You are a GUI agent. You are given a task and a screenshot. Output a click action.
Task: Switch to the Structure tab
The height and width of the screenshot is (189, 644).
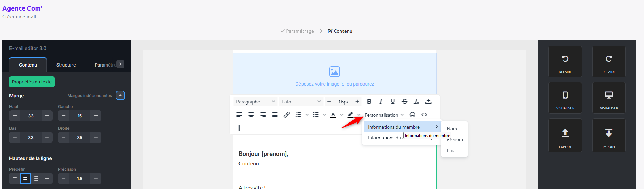[66, 65]
